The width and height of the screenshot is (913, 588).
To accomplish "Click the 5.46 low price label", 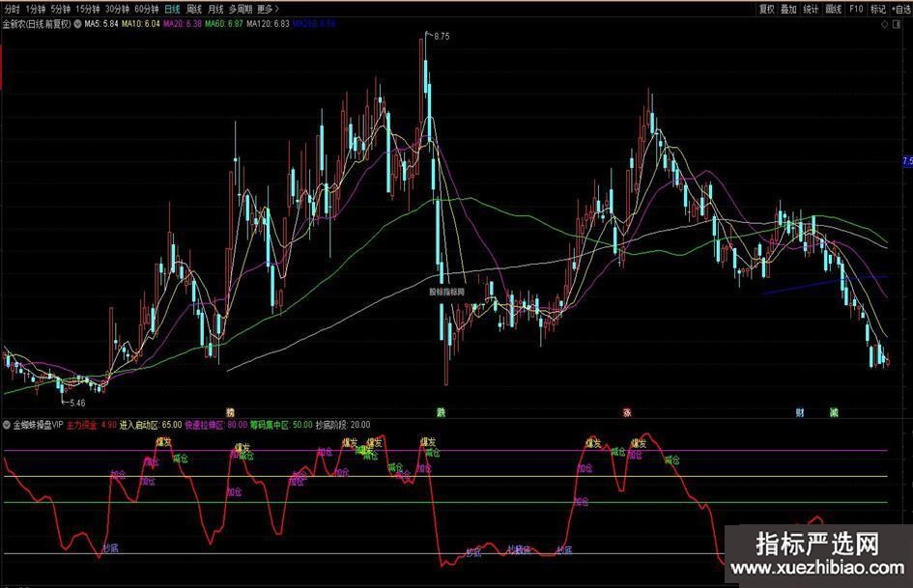I will click(77, 403).
